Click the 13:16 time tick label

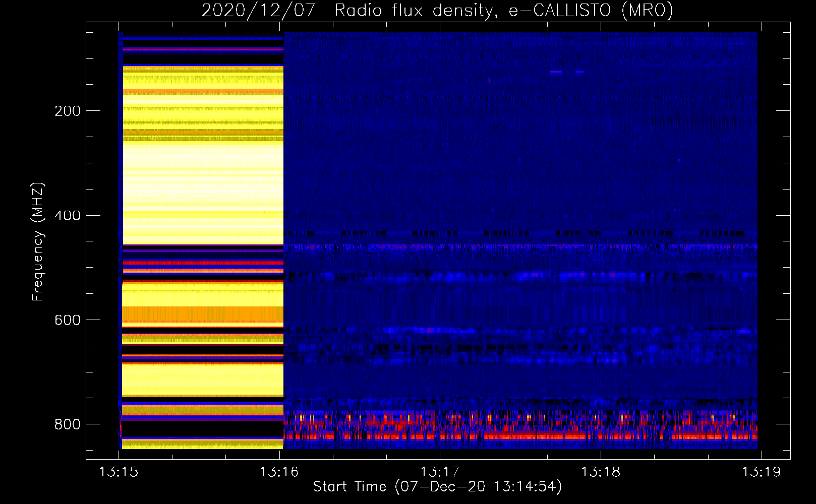click(279, 472)
